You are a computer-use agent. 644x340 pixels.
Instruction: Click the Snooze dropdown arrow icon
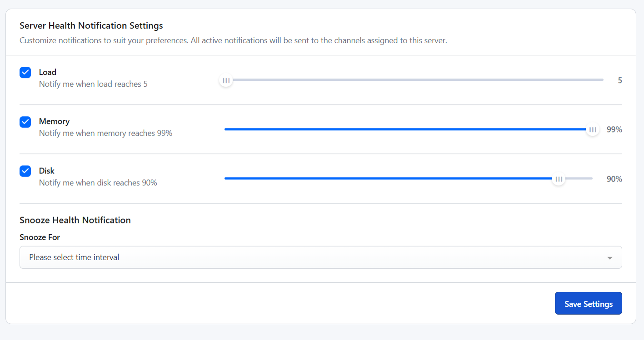pos(609,258)
